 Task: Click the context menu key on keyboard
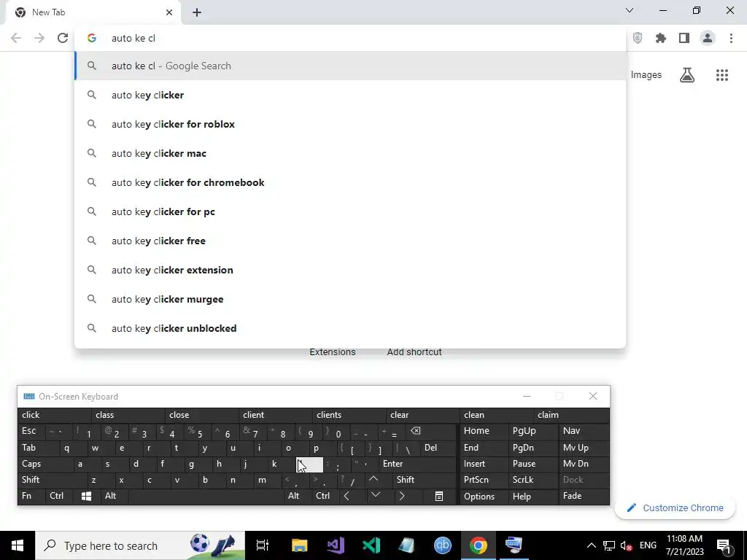tap(438, 496)
